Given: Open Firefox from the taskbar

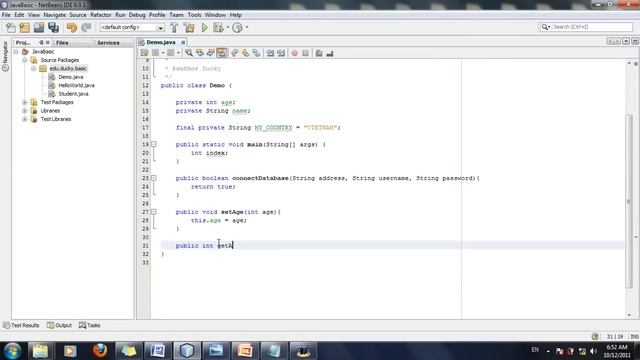Looking at the screenshot, I should click(100, 351).
